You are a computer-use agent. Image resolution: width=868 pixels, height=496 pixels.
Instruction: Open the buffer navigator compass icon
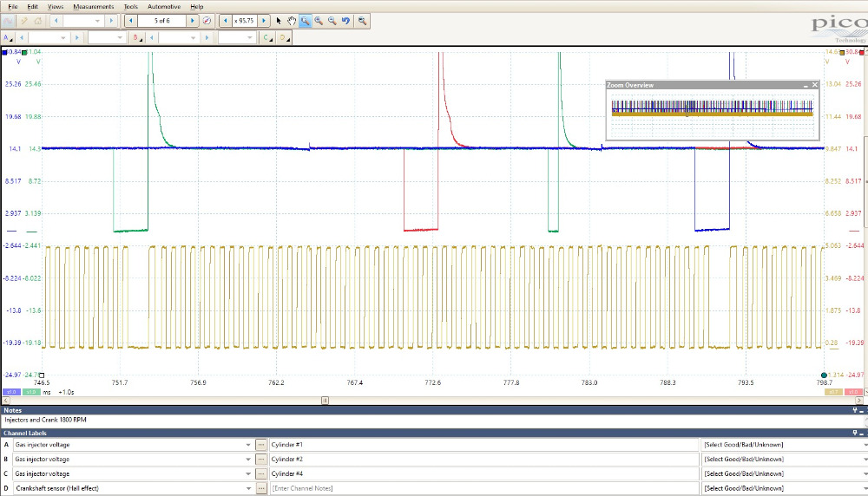[x=207, y=20]
